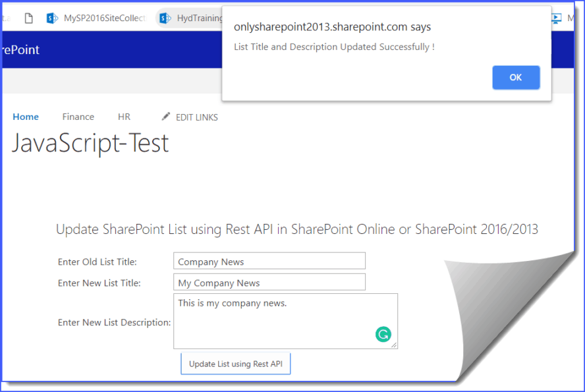Click the SharePoint icon on the rightmost browser tab

[555, 18]
